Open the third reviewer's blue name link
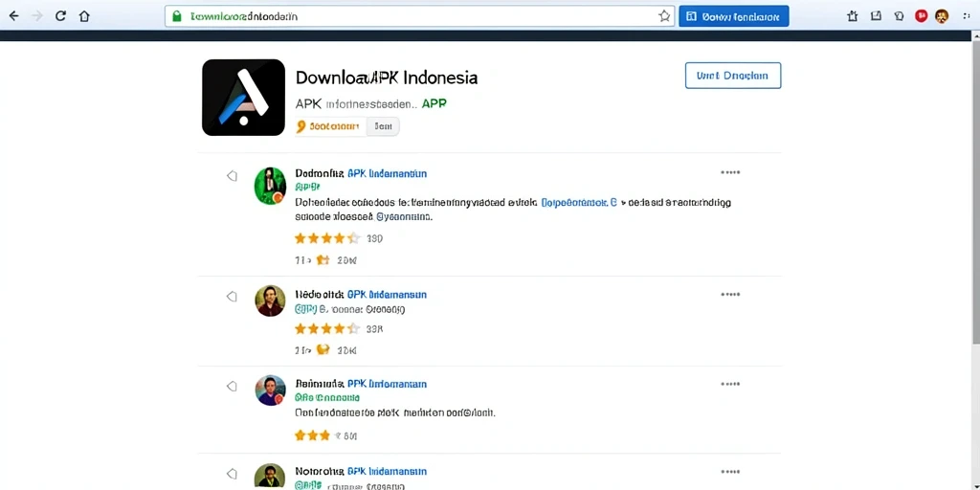 (387, 384)
